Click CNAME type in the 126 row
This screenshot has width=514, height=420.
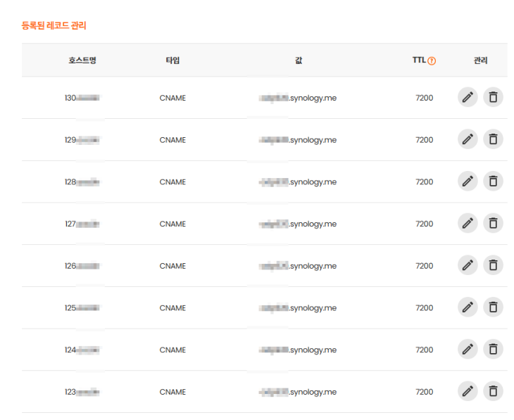pos(173,266)
